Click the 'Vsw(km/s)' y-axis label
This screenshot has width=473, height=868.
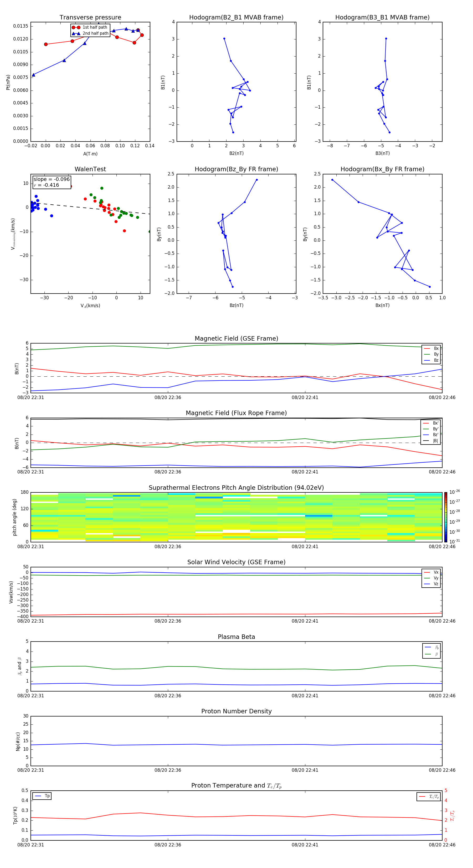(x=11, y=592)
